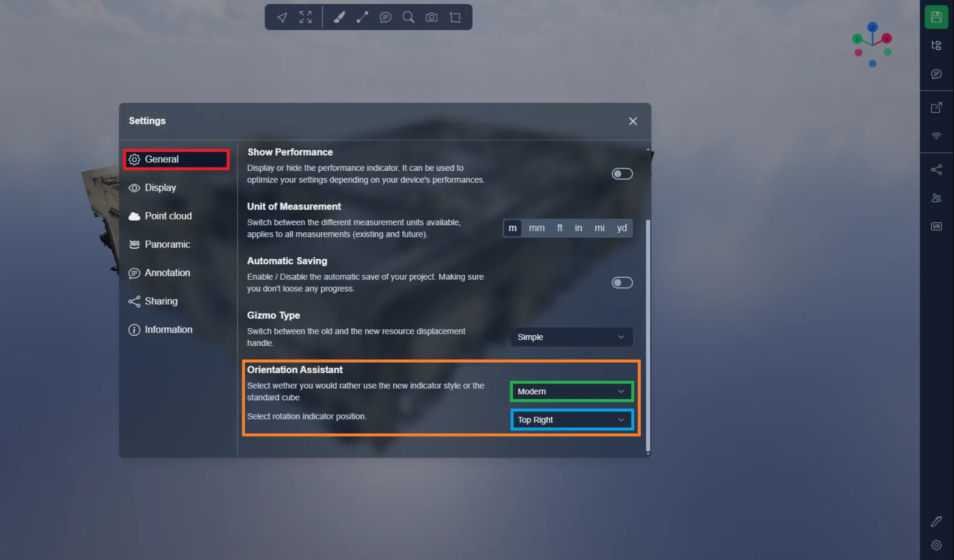Click the green save icon

(x=936, y=17)
